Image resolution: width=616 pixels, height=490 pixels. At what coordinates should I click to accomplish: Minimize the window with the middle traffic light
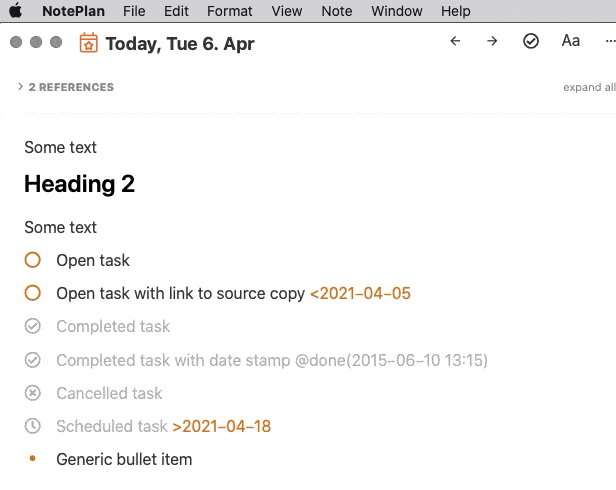(x=36, y=42)
